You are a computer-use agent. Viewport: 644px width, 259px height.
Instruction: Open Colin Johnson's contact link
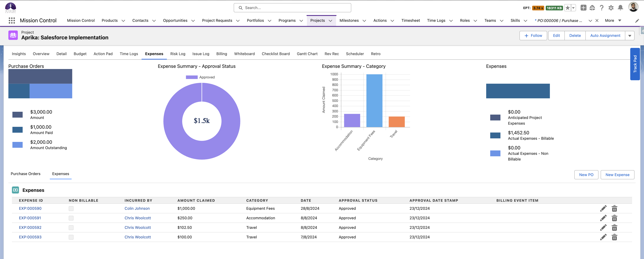(x=137, y=208)
